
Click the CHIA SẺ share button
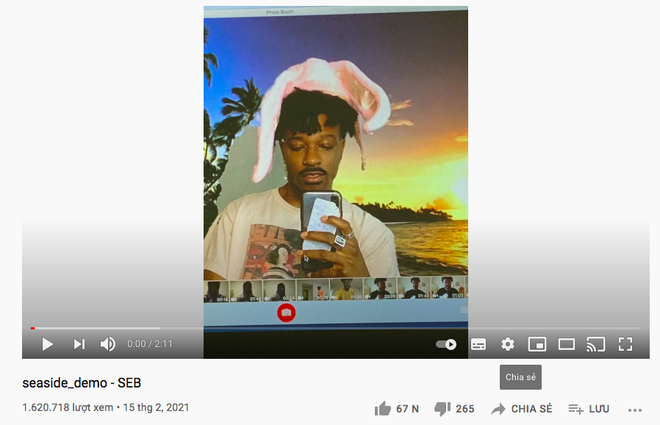[x=521, y=409]
